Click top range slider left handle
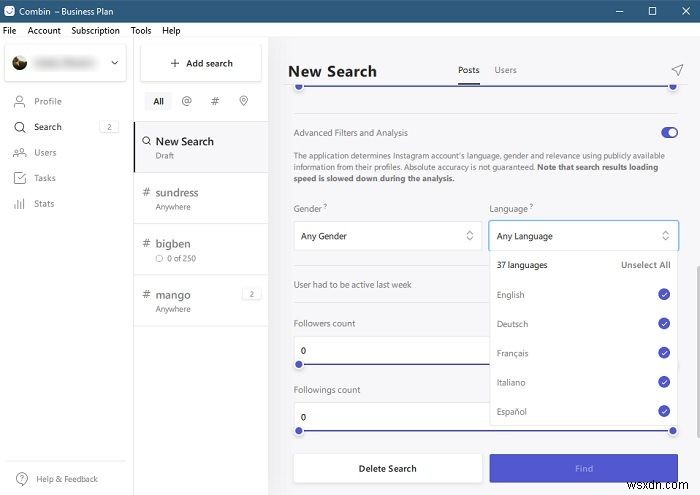The width and height of the screenshot is (700, 495). point(299,87)
